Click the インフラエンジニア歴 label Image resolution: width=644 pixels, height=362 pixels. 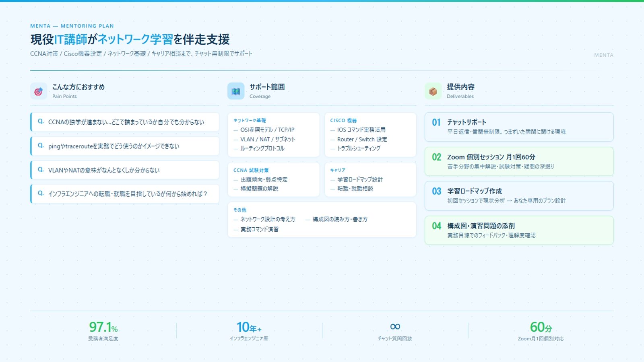click(x=249, y=339)
